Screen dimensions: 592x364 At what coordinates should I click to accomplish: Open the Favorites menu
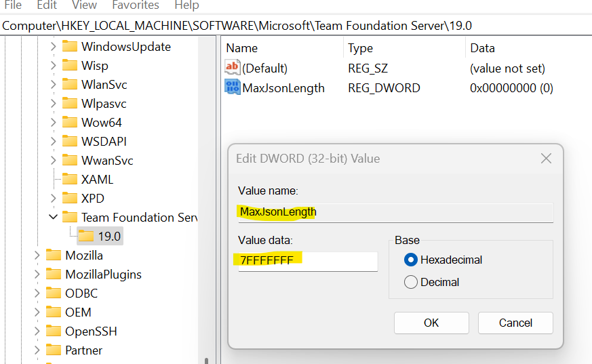tap(136, 5)
